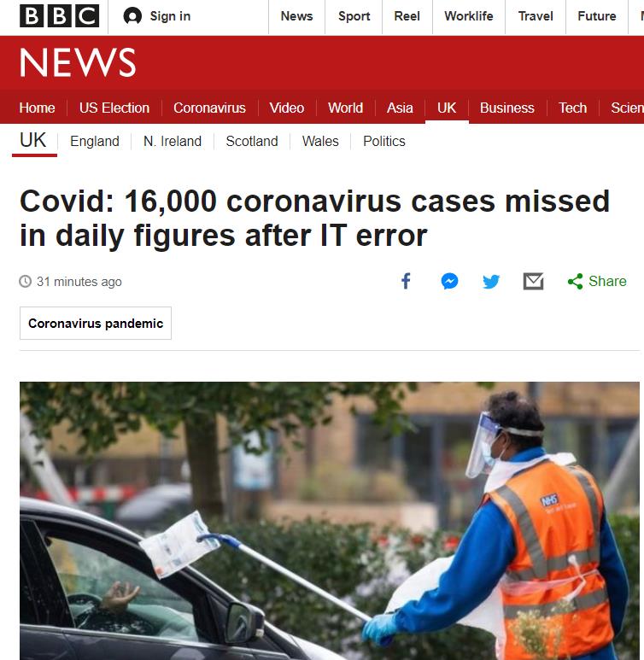Image resolution: width=644 pixels, height=660 pixels.
Task: Share via Messenger icon
Action: (449, 281)
